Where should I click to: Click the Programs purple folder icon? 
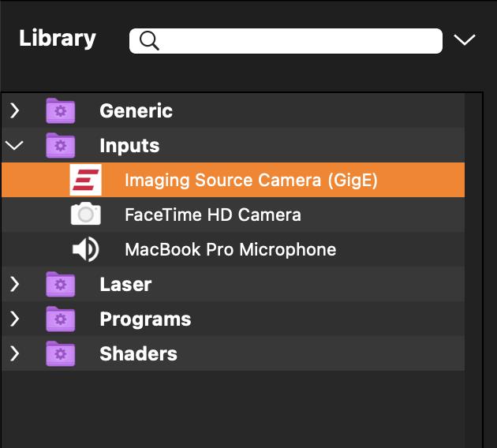tap(60, 319)
